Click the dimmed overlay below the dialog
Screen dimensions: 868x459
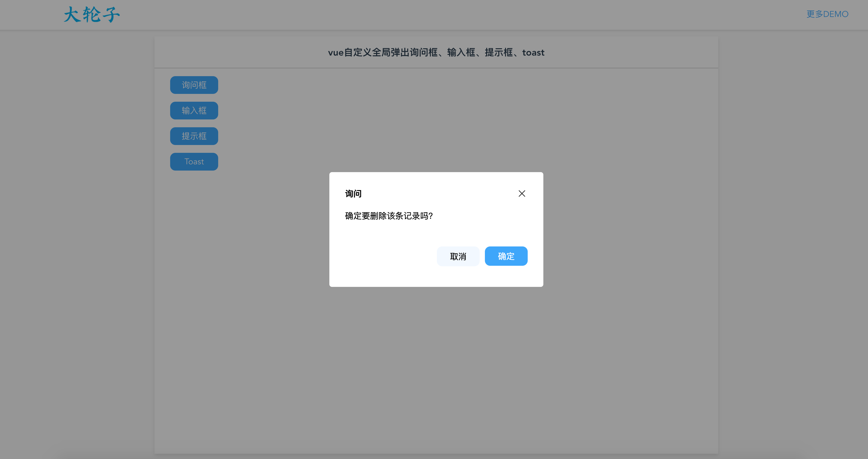click(436, 354)
